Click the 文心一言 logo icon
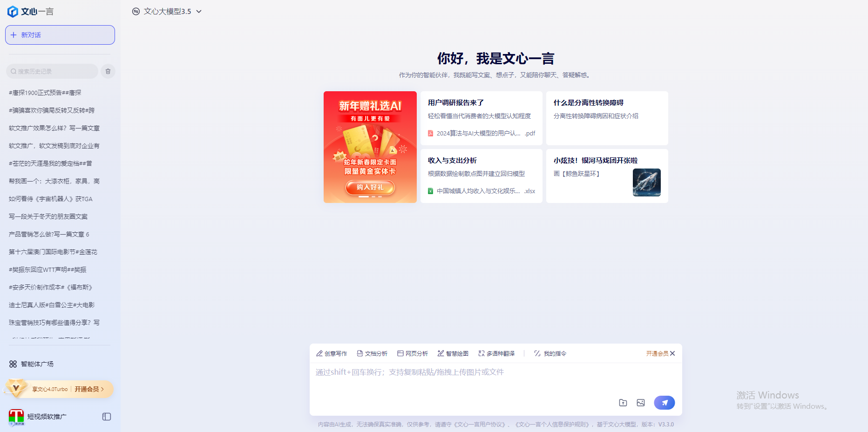Viewport: 868px width, 432px height. coord(13,12)
